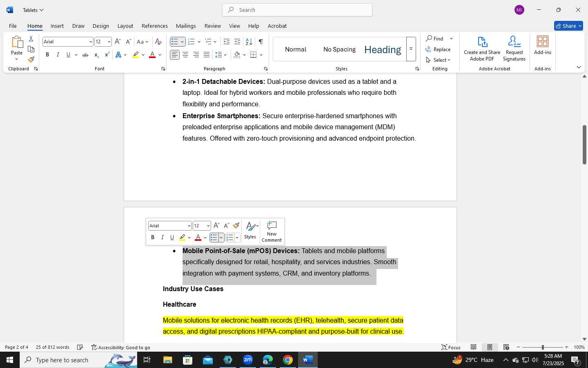588x368 pixels.
Task: Toggle Italic in the ribbon
Action: (58, 55)
